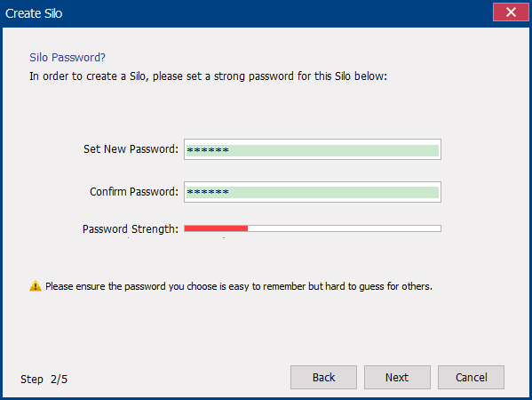Click the Set New Password label
Screen dimensions: 532x400
click(x=131, y=149)
